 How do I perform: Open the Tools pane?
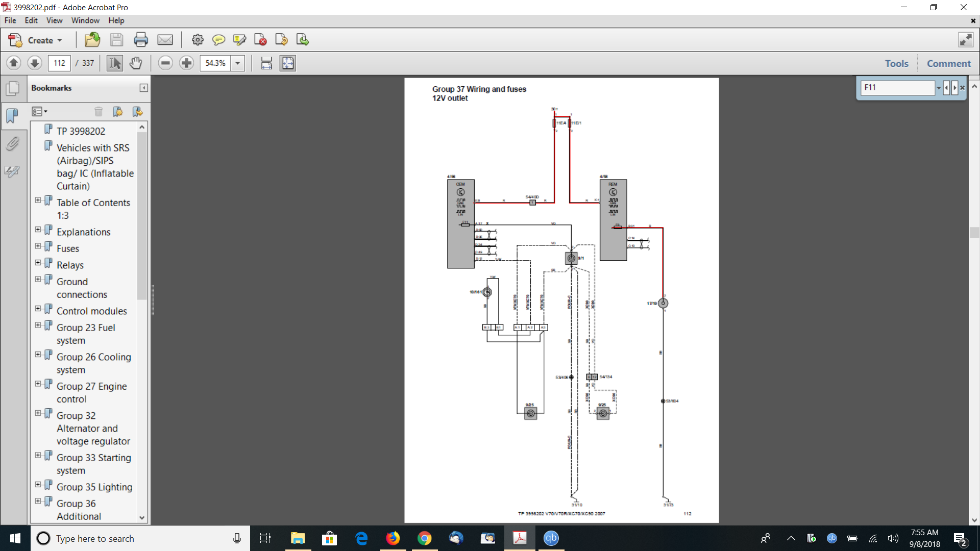coord(896,63)
